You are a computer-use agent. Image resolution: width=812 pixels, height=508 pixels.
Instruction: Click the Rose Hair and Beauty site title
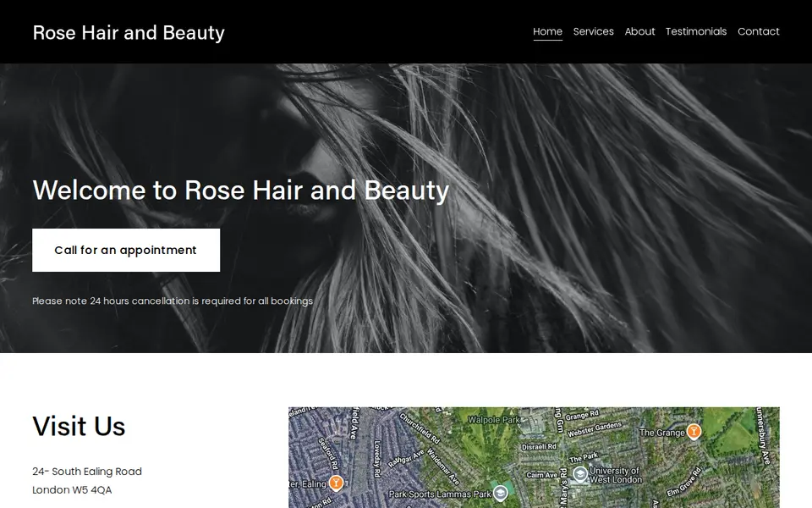129,33
